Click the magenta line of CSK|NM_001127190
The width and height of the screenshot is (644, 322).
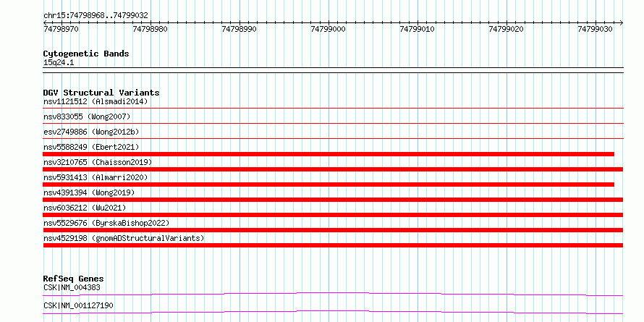pyautogui.click(x=333, y=310)
